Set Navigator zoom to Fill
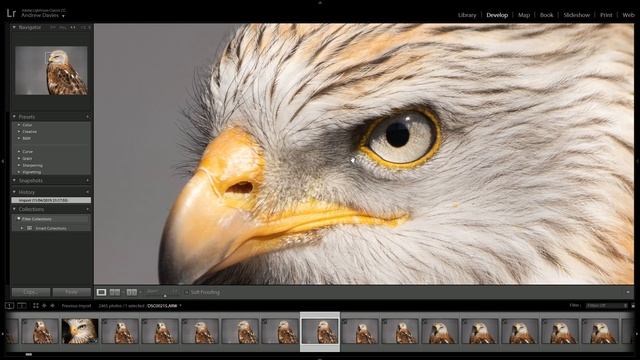Viewport: 640px width, 360px height. click(x=62, y=27)
